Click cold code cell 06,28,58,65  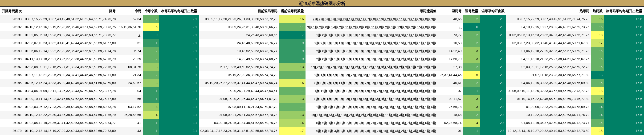click(x=132, y=115)
